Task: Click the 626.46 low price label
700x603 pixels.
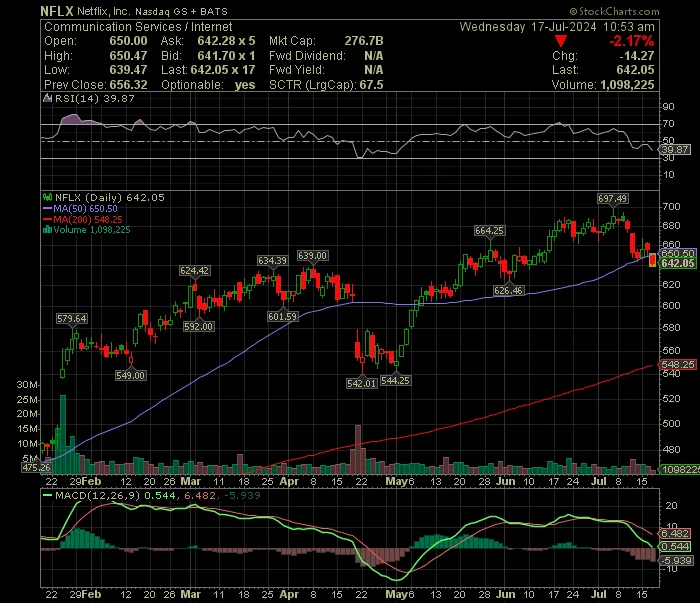Action: [x=508, y=291]
